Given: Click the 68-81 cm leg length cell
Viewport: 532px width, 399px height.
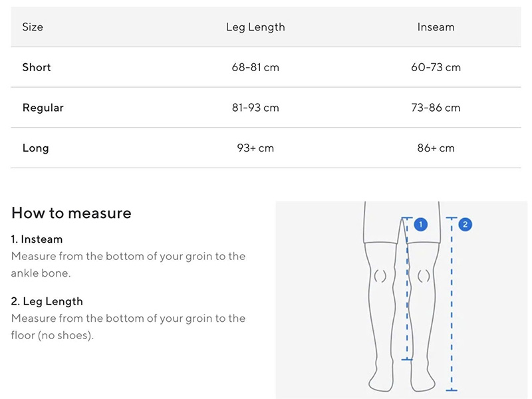Looking at the screenshot, I should (x=255, y=67).
